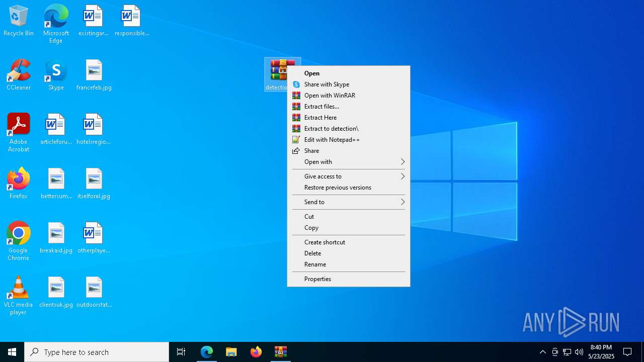
Task: Select the itselforal.jpg image file
Action: (94, 184)
